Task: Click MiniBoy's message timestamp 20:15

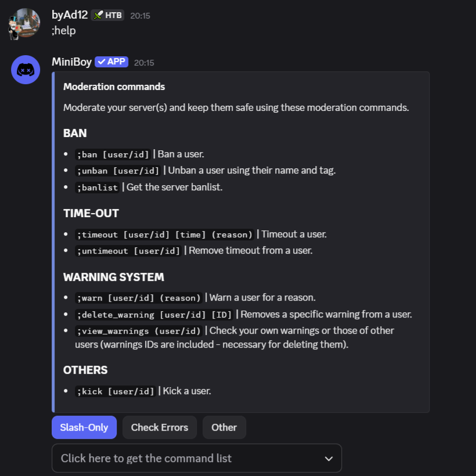Action: point(144,62)
